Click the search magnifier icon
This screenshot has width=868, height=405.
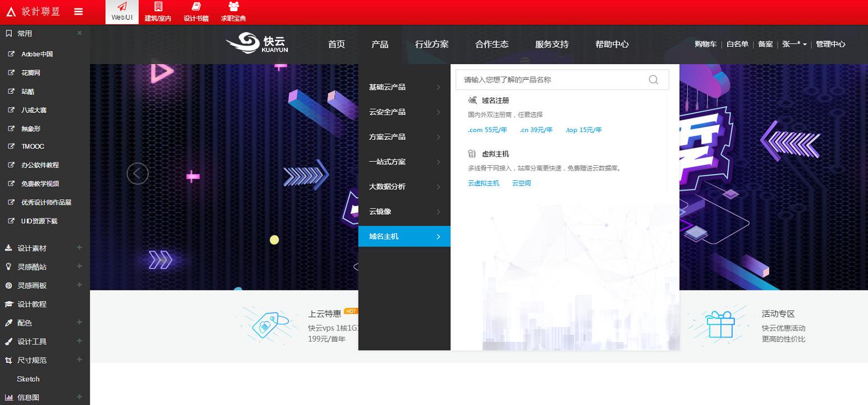(x=653, y=79)
